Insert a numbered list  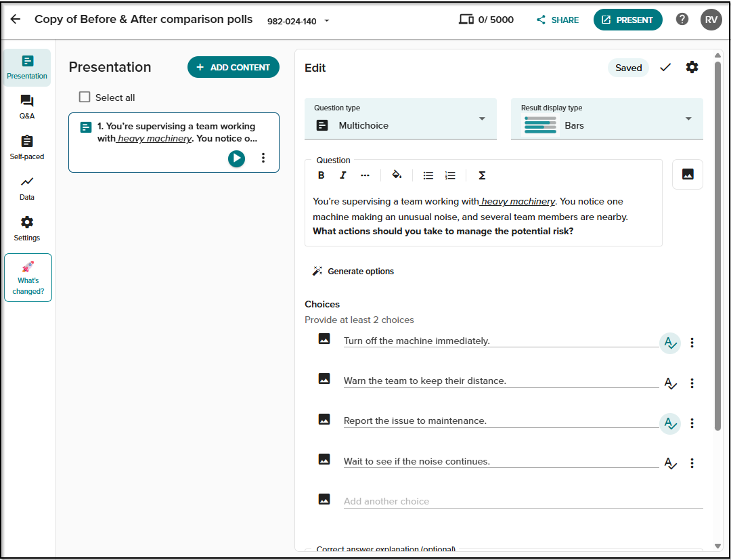pyautogui.click(x=450, y=175)
